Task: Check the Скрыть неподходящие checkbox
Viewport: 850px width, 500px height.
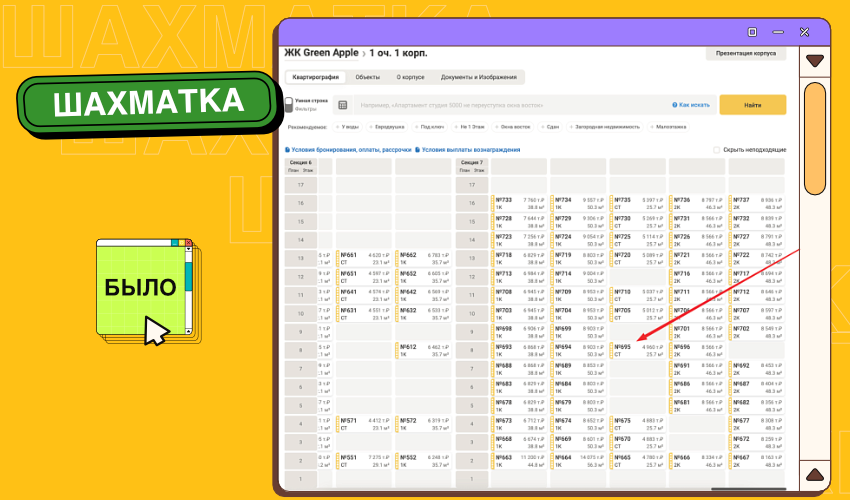Action: 716,149
